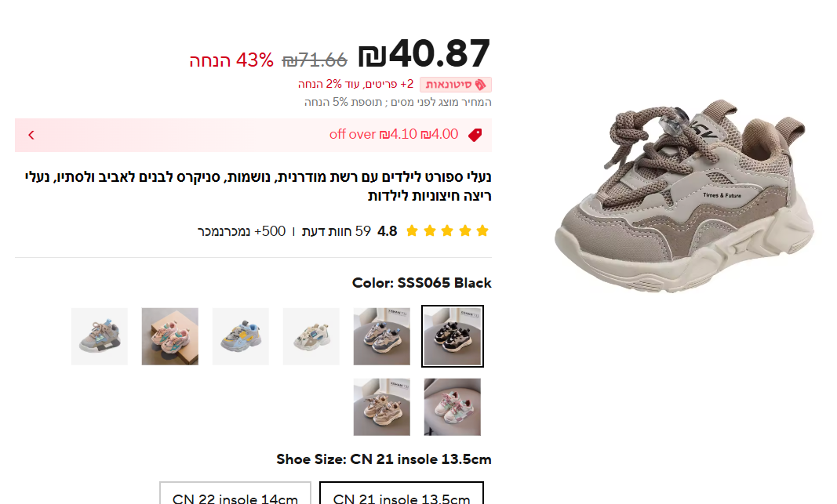837x504 pixels.
Task: Click the 500+ sold count text
Action: (x=242, y=231)
